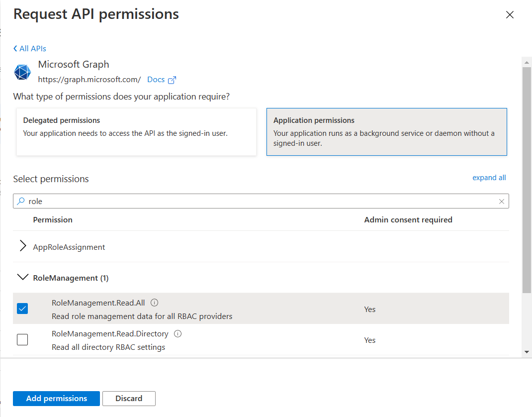Check the RoleManagement.Read.Directory checkbox

tap(22, 340)
